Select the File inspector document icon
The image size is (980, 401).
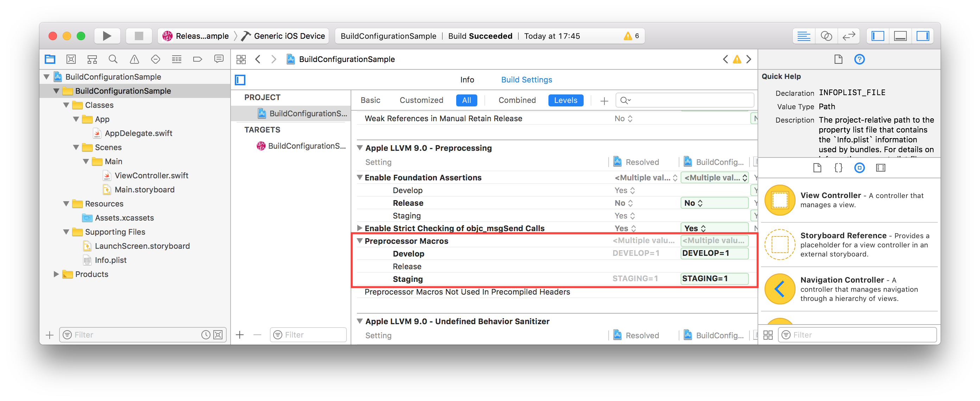[x=838, y=59]
